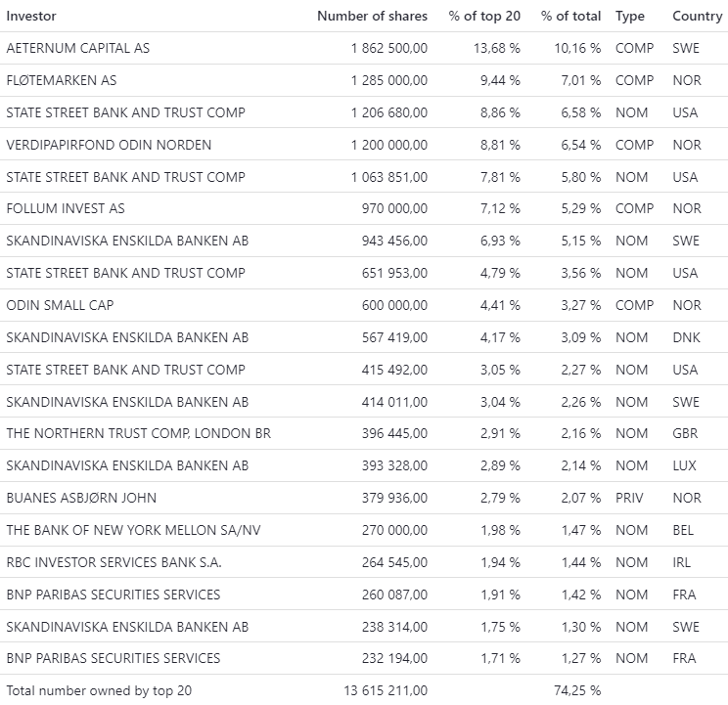Click the 13,68 % top 20 value

(500, 48)
